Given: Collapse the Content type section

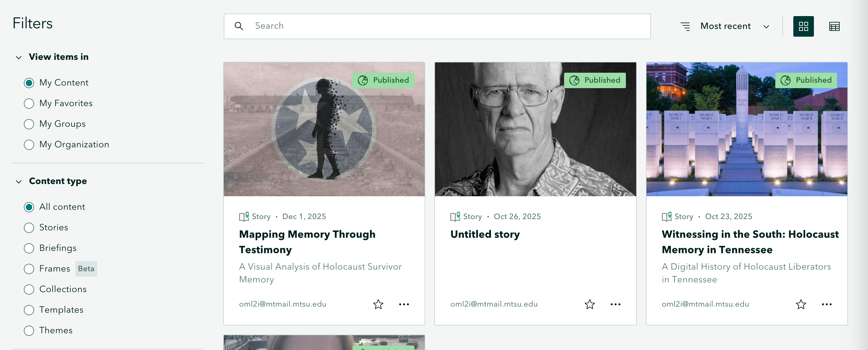Looking at the screenshot, I should (19, 181).
